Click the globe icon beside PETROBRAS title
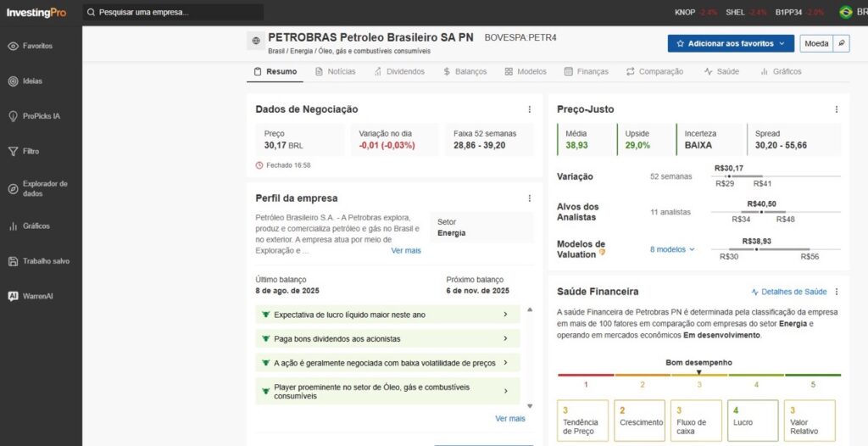Viewport: 868px width, 446px height. tap(256, 41)
